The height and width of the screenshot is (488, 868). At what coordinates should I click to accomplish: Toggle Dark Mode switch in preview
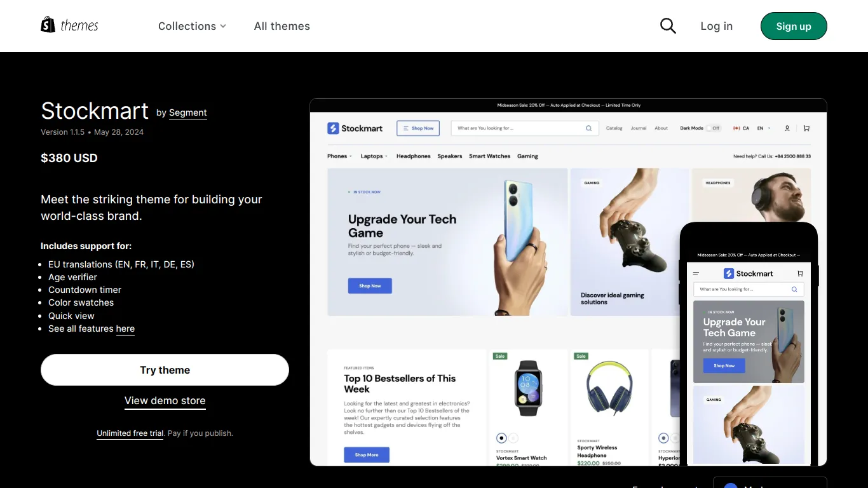click(714, 128)
